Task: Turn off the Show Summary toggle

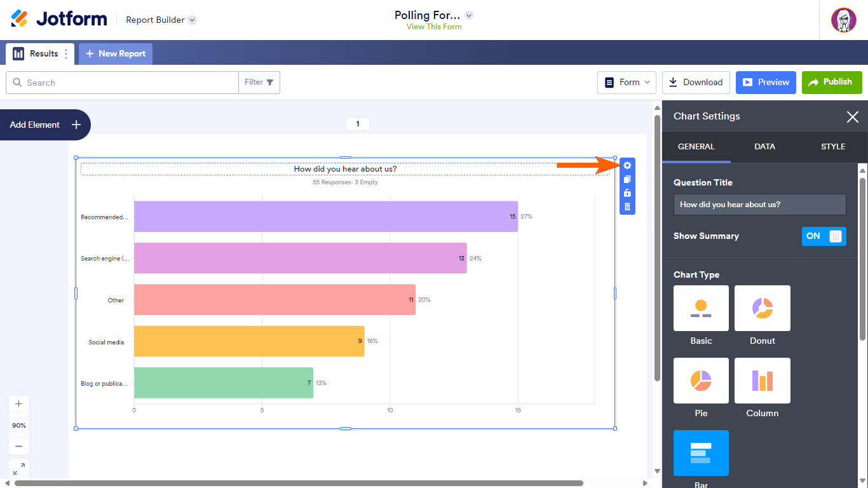Action: coord(824,236)
